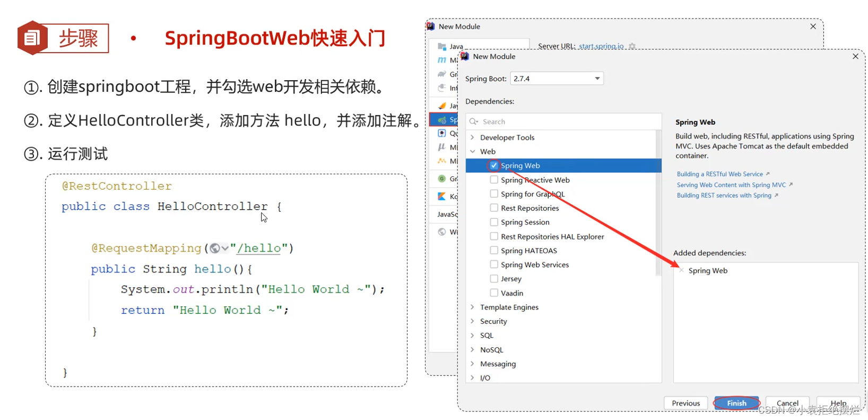Click the Developer Tools category label
The height and width of the screenshot is (420, 868).
507,137
